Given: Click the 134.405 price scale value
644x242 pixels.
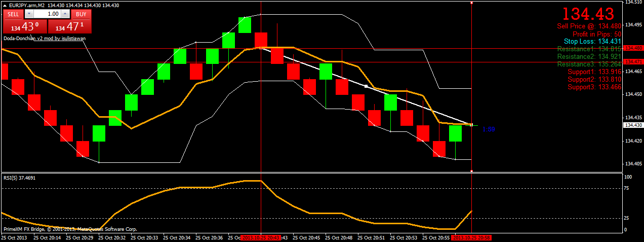Looking at the screenshot, I should point(634,164).
